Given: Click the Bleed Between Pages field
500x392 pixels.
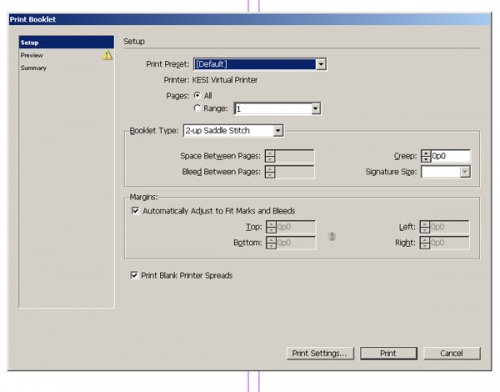Looking at the screenshot, I should pyautogui.click(x=294, y=172).
